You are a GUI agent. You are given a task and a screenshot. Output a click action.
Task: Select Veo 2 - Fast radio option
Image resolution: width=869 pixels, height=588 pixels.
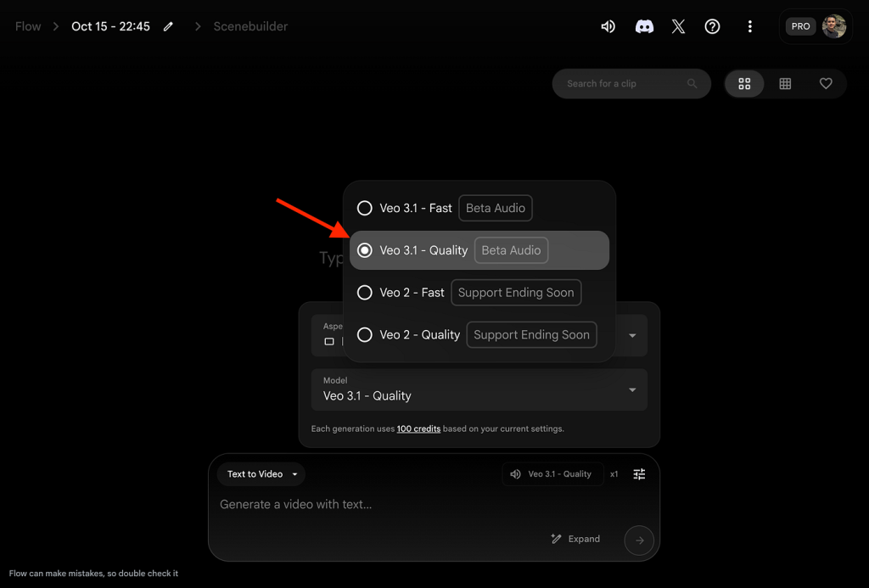coord(365,293)
